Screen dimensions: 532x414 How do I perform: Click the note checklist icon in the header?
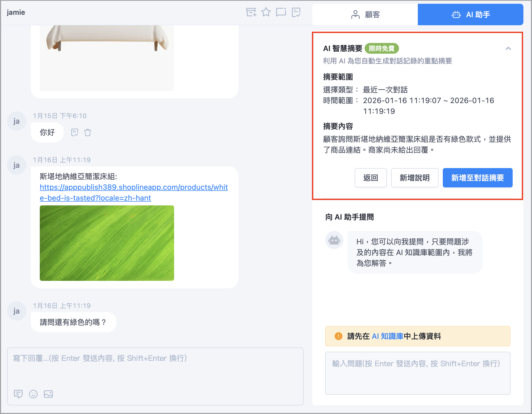point(296,12)
